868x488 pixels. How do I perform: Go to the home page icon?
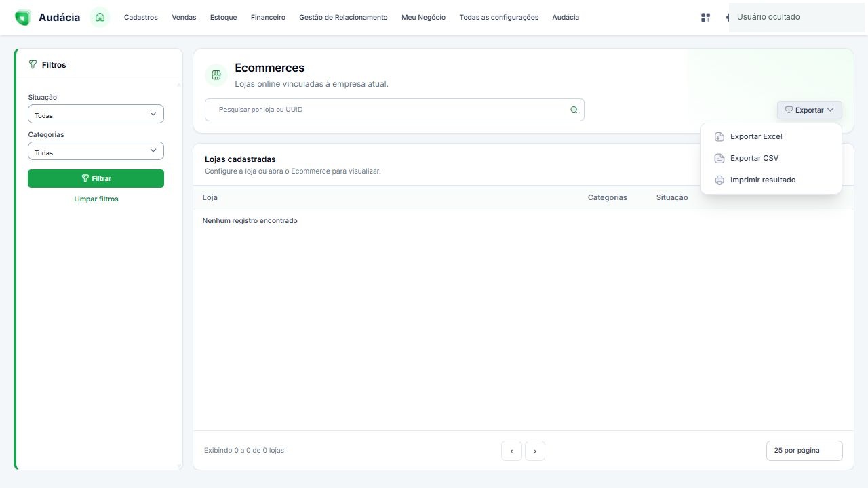(100, 17)
